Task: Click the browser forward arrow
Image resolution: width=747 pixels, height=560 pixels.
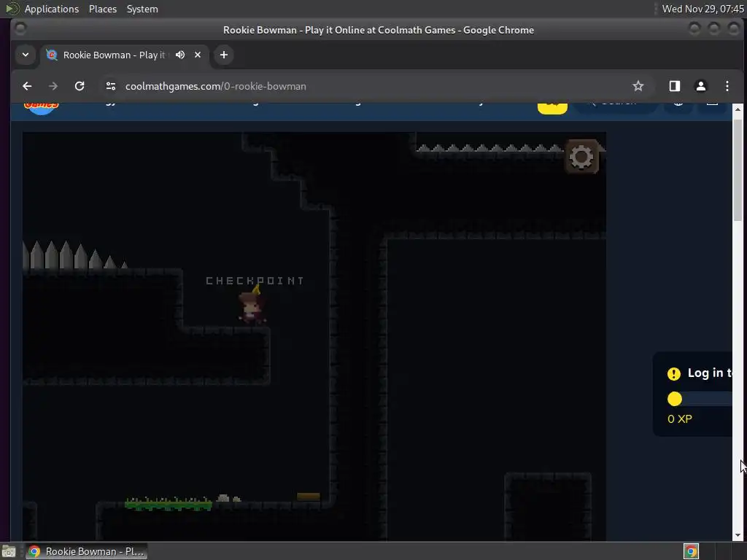Action: (53, 86)
